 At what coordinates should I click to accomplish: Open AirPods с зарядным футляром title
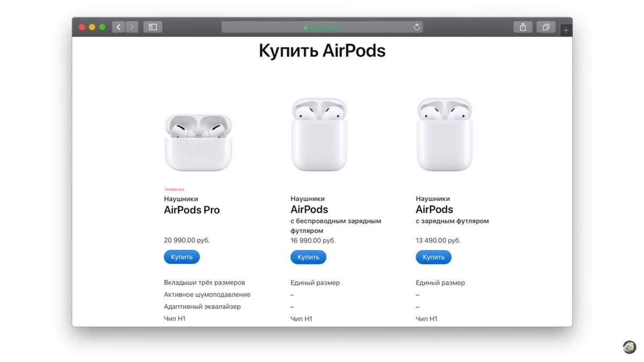point(452,215)
